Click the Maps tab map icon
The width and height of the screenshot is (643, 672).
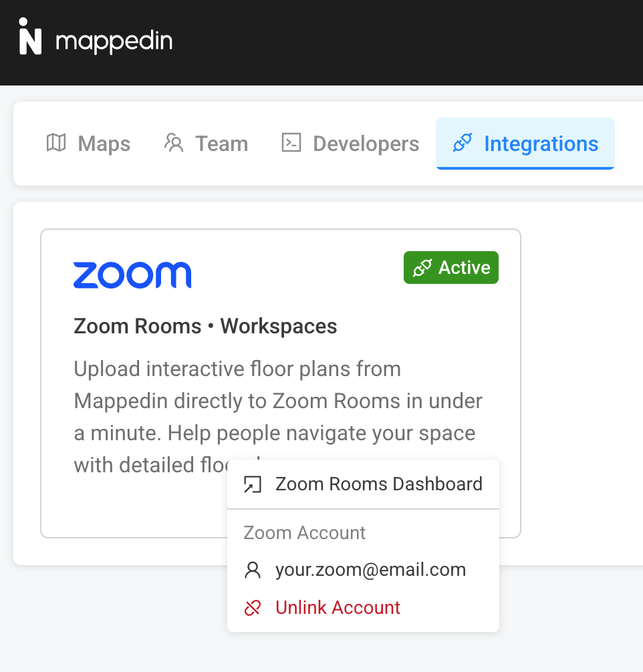coord(55,143)
